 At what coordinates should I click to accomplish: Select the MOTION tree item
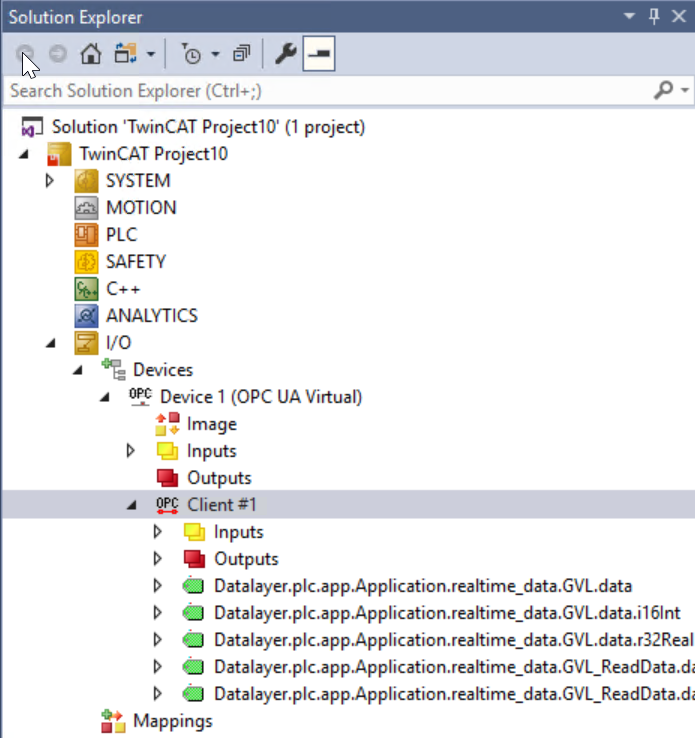pos(141,208)
